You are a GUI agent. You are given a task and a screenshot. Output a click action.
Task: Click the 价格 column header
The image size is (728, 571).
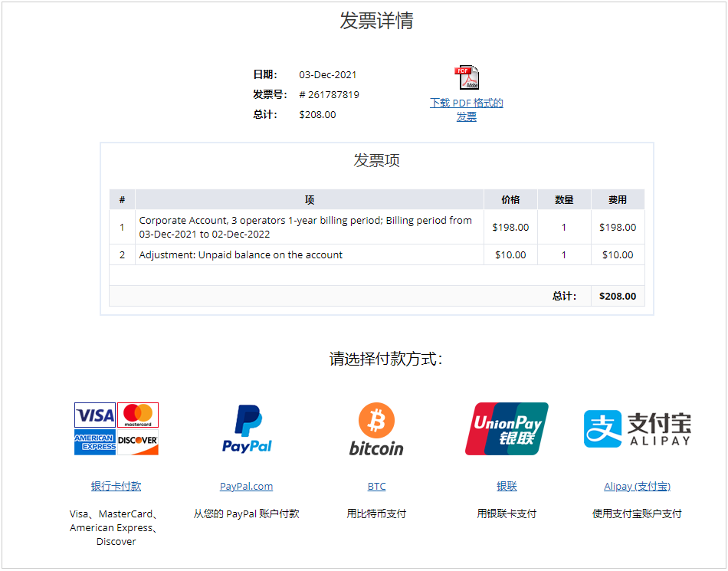pos(510,199)
